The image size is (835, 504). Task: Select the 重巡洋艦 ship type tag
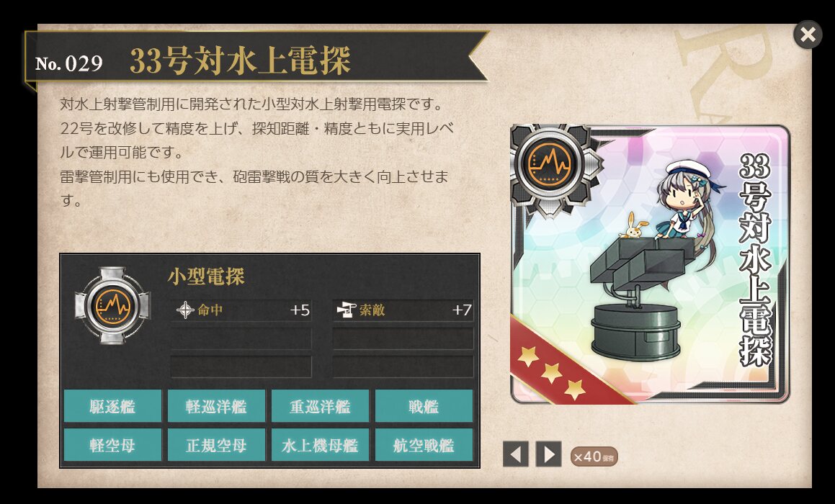point(320,407)
